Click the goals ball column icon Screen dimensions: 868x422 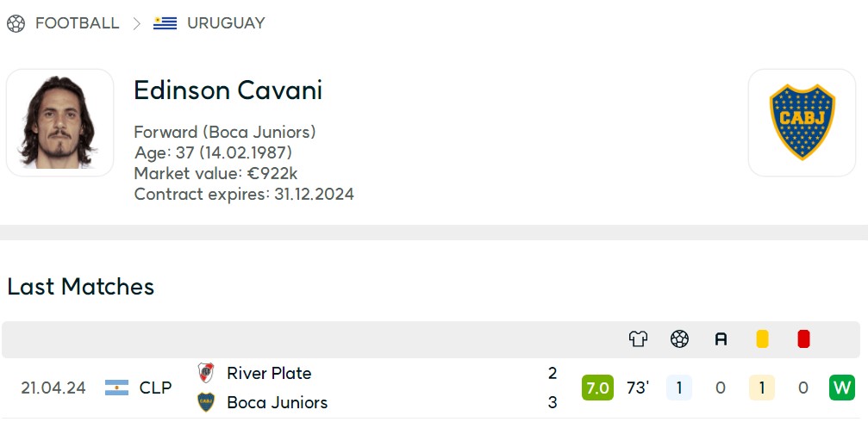[x=679, y=338]
